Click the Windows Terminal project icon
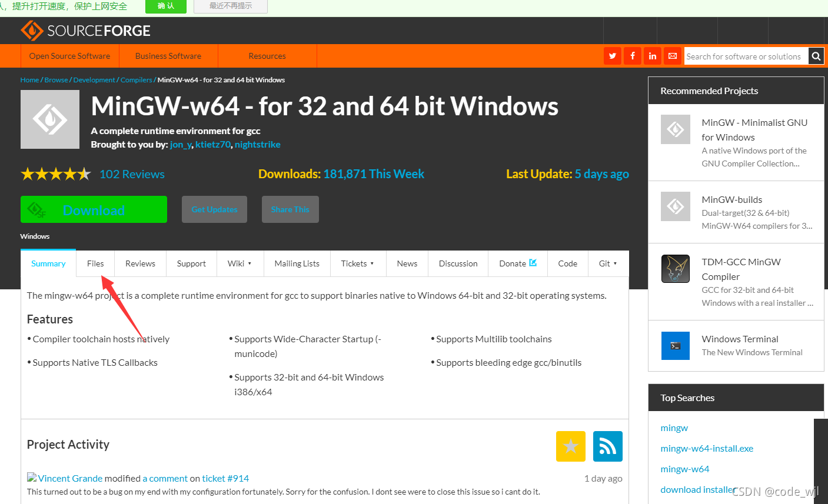This screenshot has width=828, height=504. pos(676,346)
